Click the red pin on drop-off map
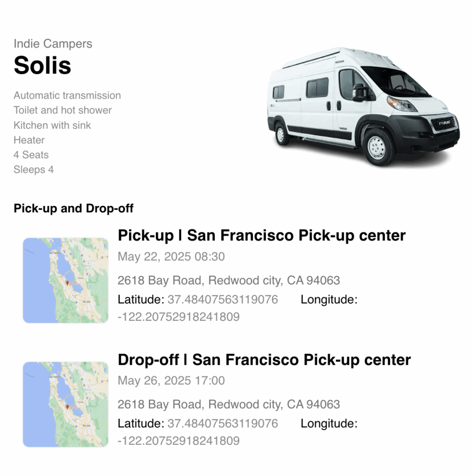This screenshot has height=476, width=473. pyautogui.click(x=67, y=407)
